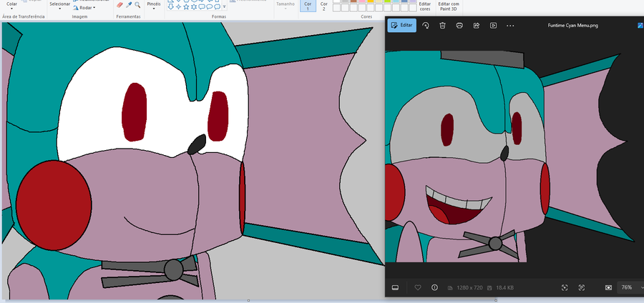Image resolution: width=644 pixels, height=303 pixels.
Task: Pick the fifth empty custom color slot
Action: click(371, 8)
